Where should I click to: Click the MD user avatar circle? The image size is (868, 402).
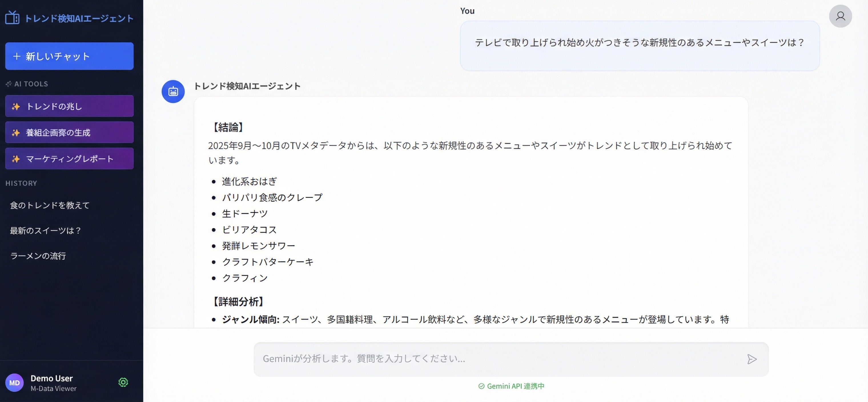coord(14,383)
